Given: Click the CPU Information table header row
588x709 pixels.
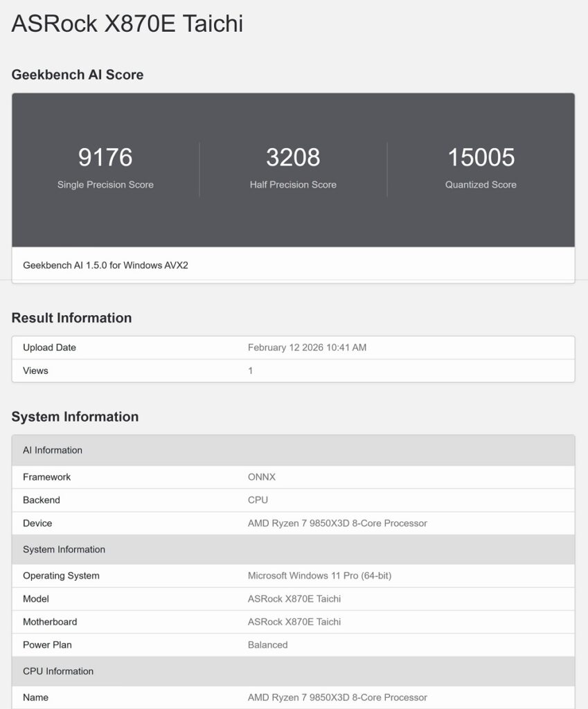Looking at the screenshot, I should point(293,671).
